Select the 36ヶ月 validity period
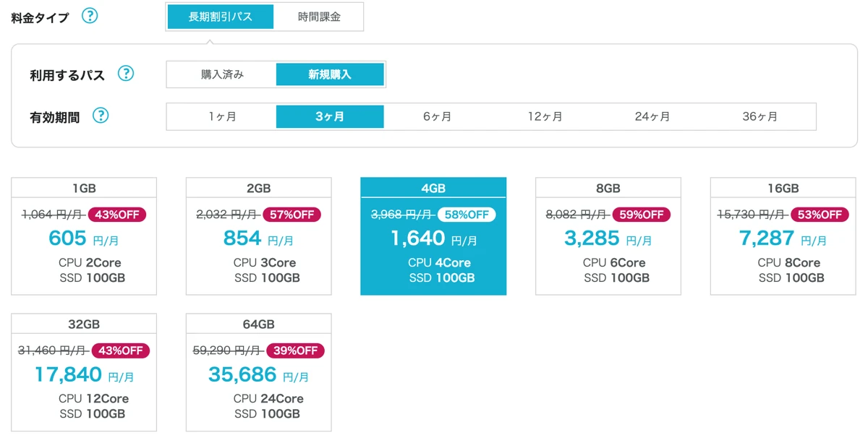868x443 pixels. click(x=760, y=116)
